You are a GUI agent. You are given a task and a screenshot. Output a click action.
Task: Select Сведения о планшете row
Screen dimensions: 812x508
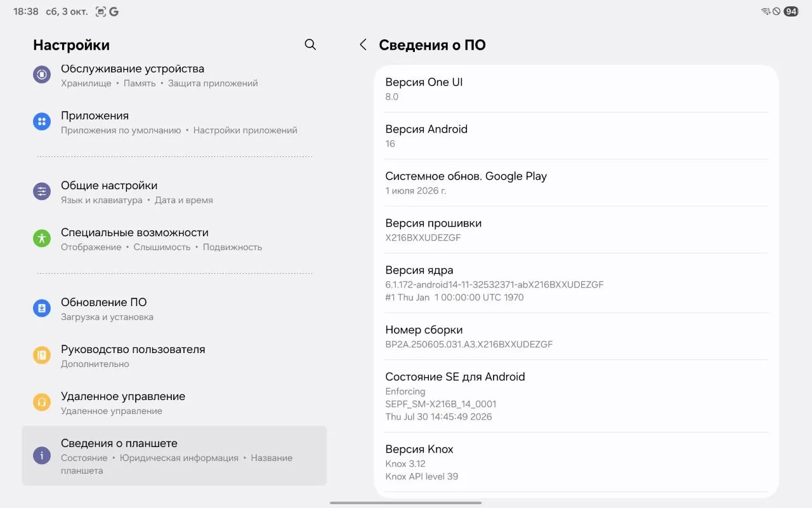[174, 455]
